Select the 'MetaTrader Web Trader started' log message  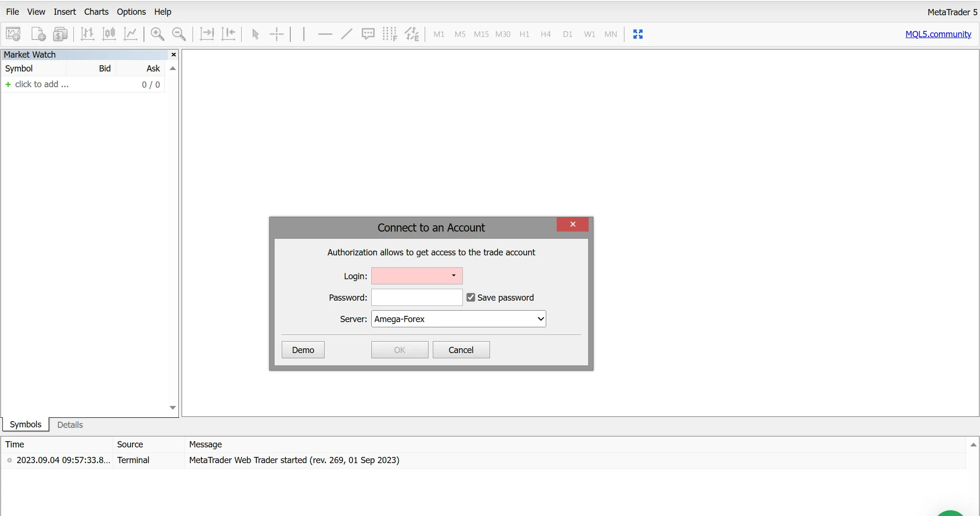[294, 460]
